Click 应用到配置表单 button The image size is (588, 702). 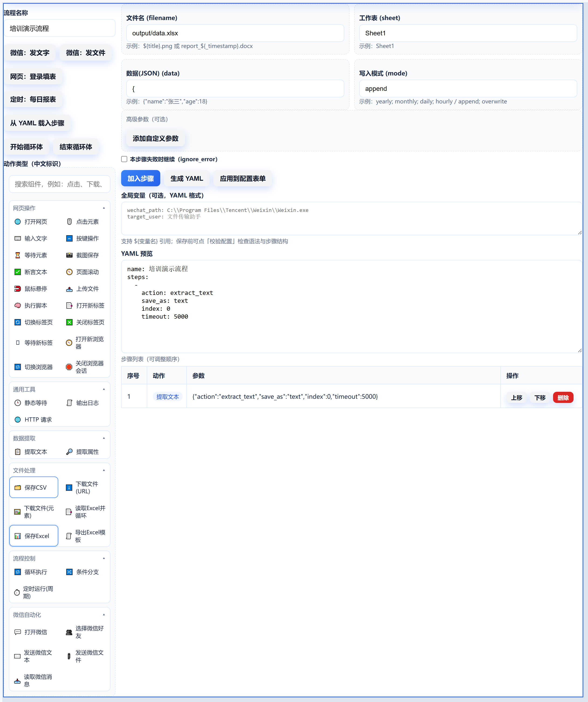tap(243, 178)
